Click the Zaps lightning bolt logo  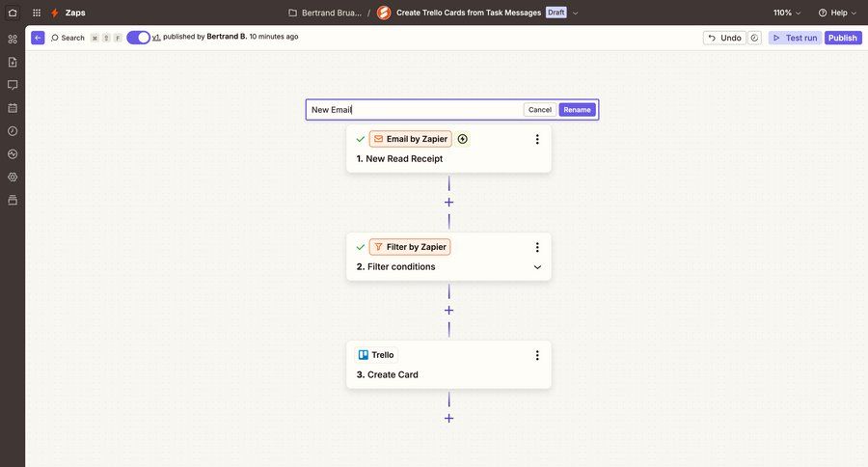tap(55, 13)
